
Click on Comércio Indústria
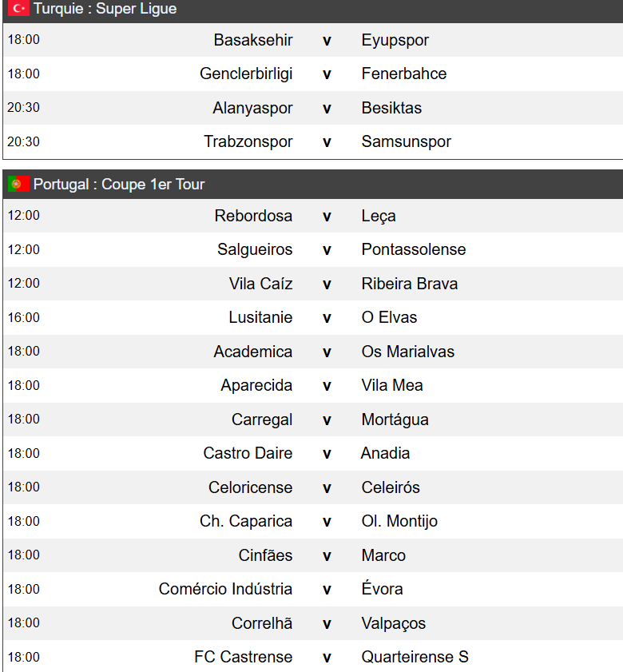click(x=225, y=590)
